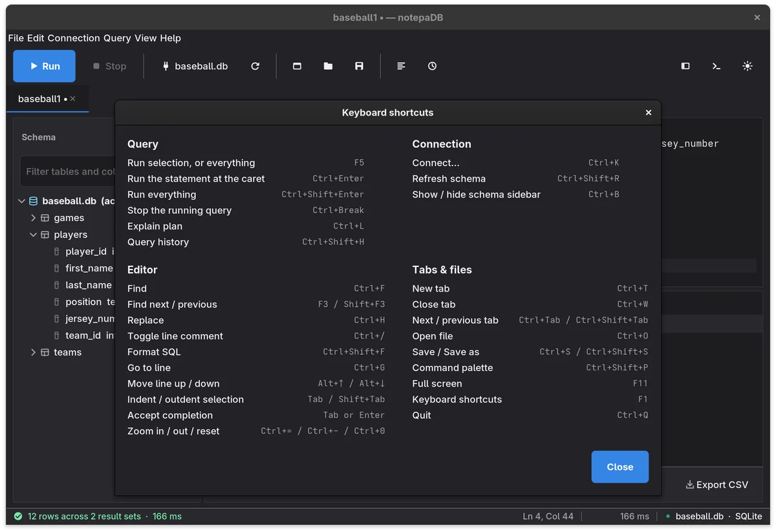The image size is (776, 532).
Task: Collapse the baseball.db tree node
Action: pyautogui.click(x=22, y=201)
